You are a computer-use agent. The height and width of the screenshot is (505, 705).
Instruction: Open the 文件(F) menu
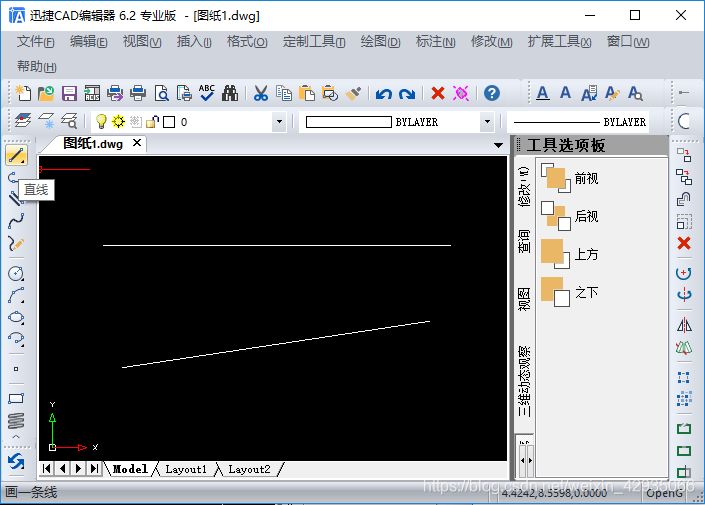pyautogui.click(x=36, y=42)
